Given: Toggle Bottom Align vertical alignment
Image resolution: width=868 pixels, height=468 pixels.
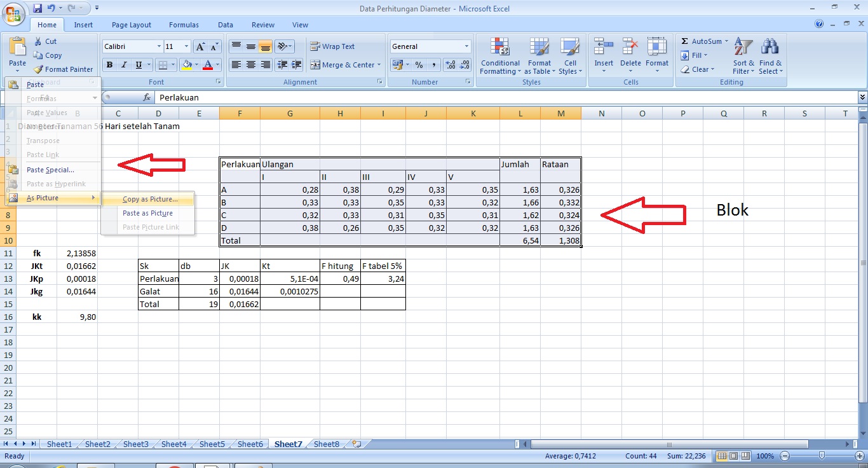Looking at the screenshot, I should [266, 46].
